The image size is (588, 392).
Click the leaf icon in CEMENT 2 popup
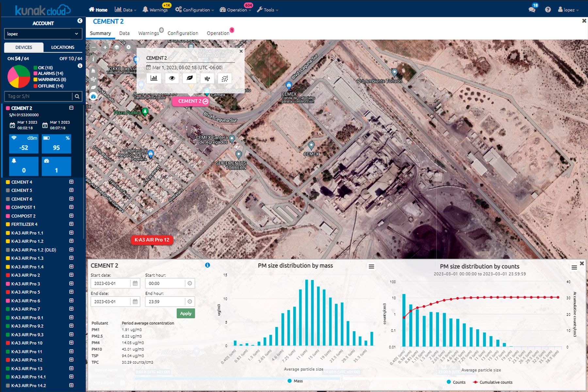click(x=189, y=78)
